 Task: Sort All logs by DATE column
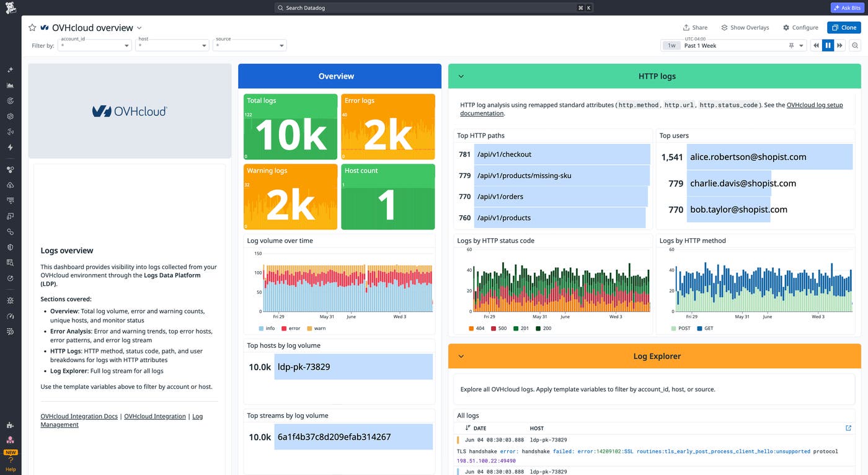coord(476,428)
